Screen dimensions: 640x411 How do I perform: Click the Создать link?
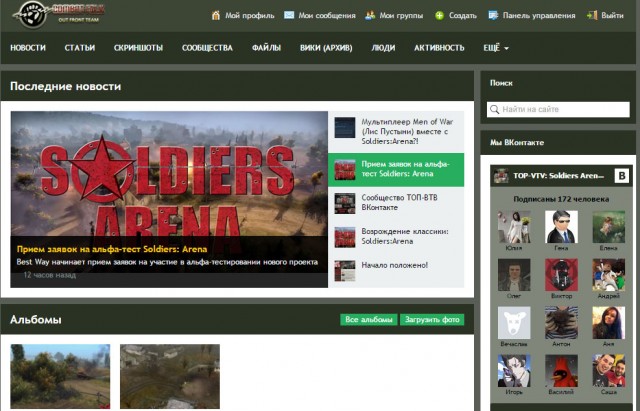[463, 16]
